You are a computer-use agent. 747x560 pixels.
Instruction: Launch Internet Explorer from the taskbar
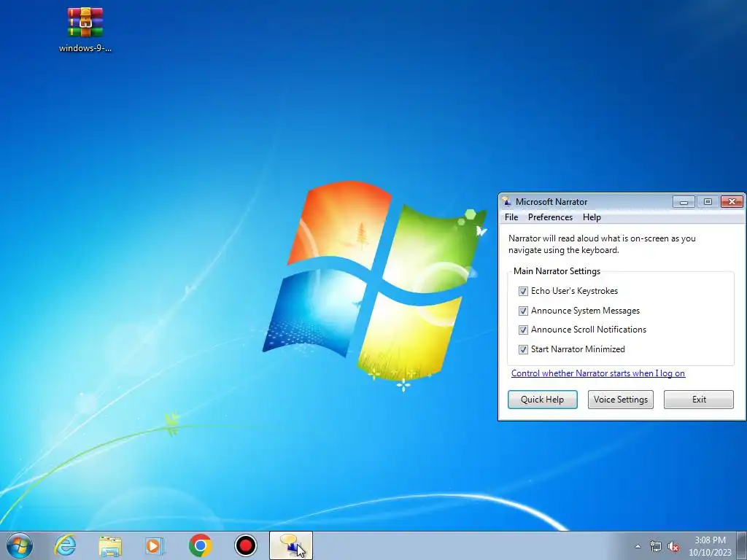click(65, 545)
